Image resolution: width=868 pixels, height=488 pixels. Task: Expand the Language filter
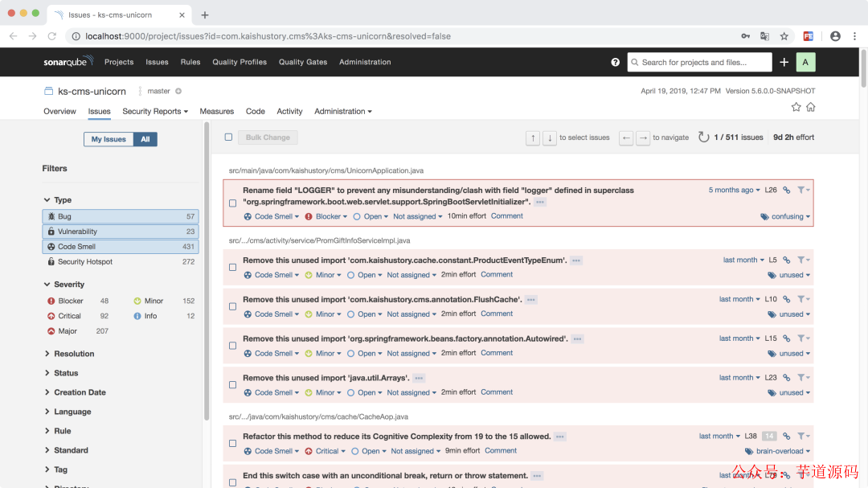(x=67, y=412)
